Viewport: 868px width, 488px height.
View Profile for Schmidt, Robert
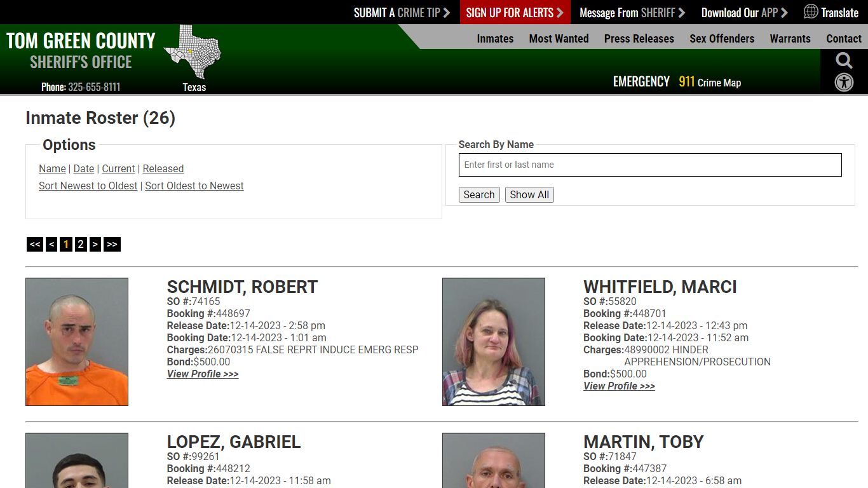click(203, 374)
